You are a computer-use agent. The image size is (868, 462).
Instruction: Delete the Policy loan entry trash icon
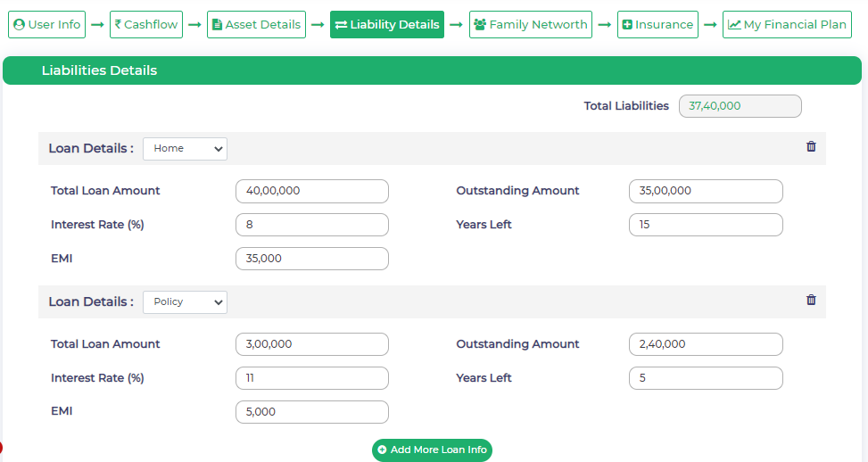pos(811,301)
